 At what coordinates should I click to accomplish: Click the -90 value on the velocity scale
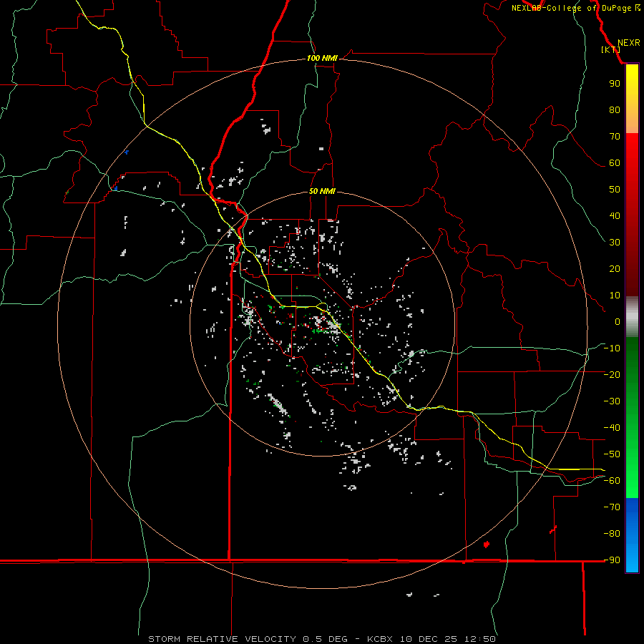point(612,560)
